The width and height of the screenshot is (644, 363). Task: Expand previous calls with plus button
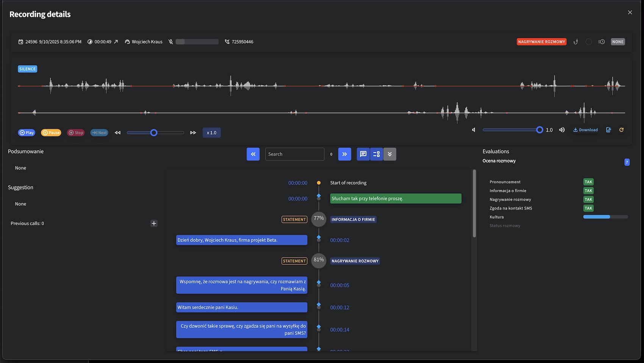(x=154, y=223)
